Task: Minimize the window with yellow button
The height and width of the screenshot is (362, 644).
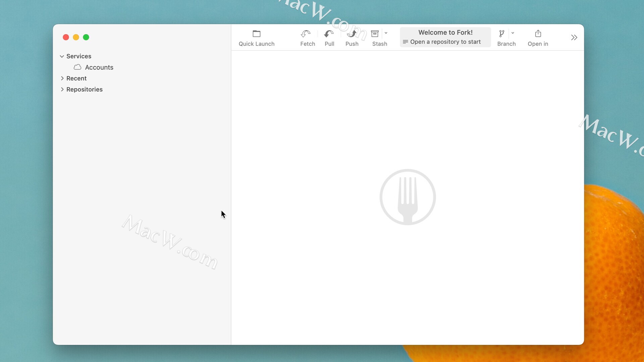Action: (x=76, y=37)
